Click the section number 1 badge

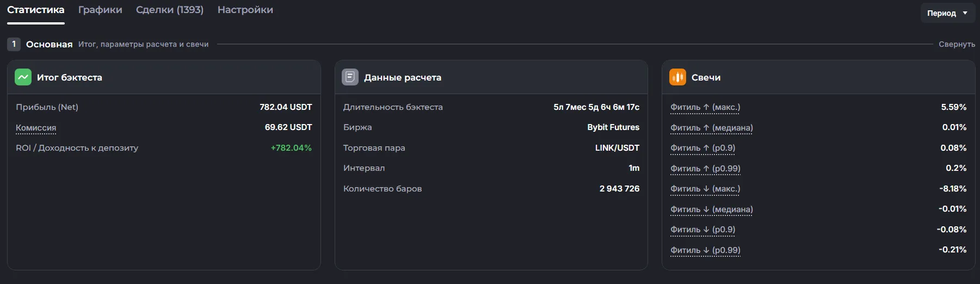pyautogui.click(x=14, y=44)
